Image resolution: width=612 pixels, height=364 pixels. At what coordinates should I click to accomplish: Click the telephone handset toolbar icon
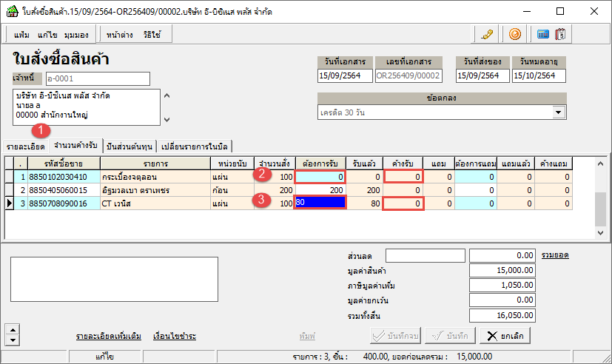pyautogui.click(x=487, y=34)
